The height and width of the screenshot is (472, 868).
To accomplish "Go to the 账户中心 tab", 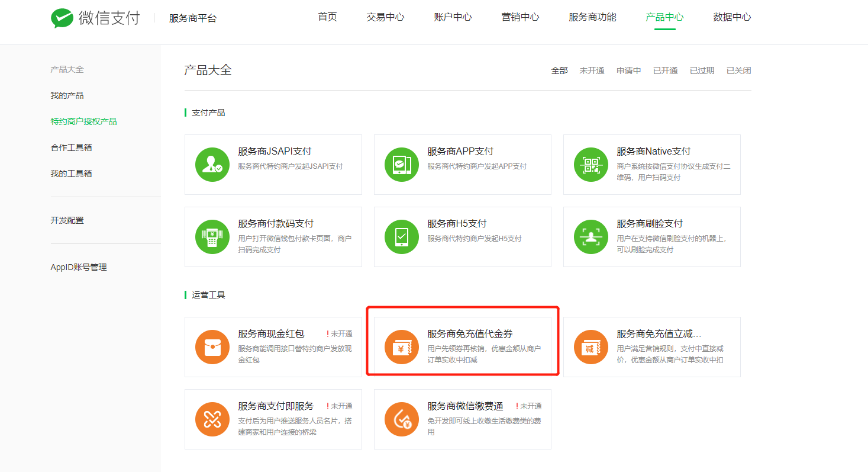I will [453, 17].
